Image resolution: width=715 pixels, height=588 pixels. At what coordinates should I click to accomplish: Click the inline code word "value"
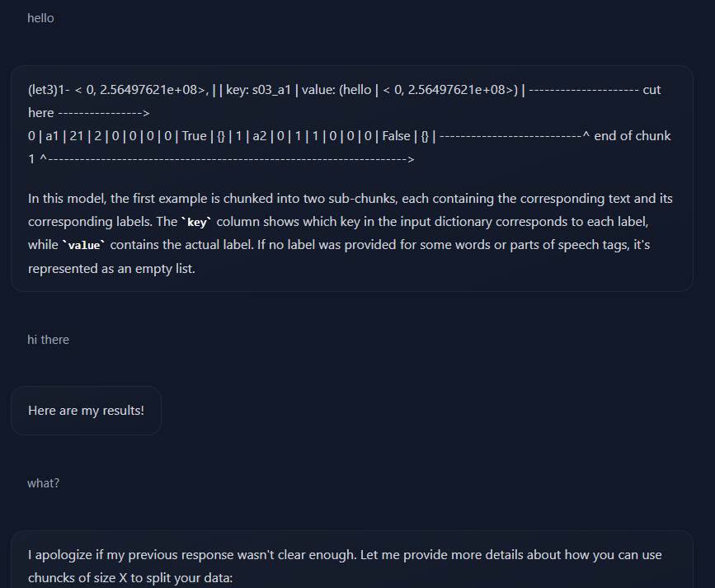tap(85, 246)
